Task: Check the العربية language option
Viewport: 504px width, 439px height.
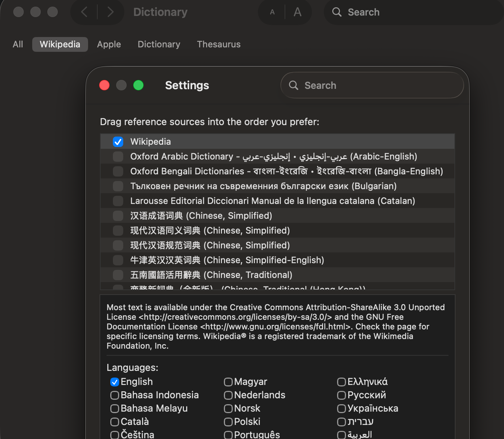Action: [x=342, y=435]
